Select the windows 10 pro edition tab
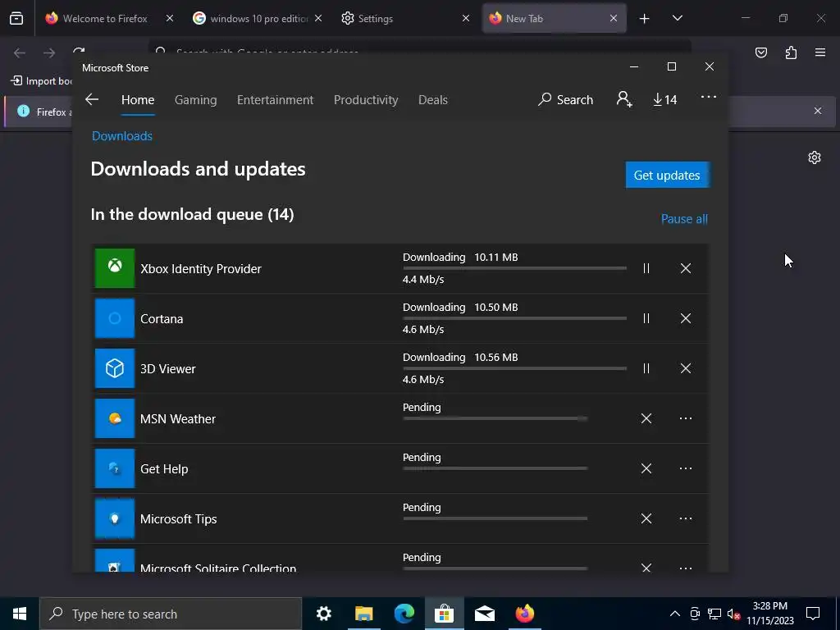This screenshot has height=630, width=840. pyautogui.click(x=258, y=18)
